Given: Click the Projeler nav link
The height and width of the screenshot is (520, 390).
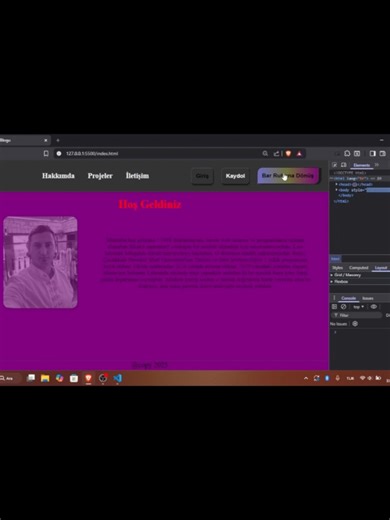Looking at the screenshot, I should pos(100,176).
